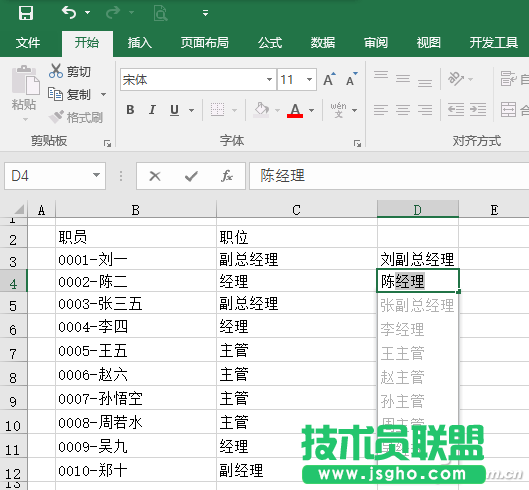
Task: Click the Print Preview icon in quick access toolbar
Action: pyautogui.click(x=160, y=13)
